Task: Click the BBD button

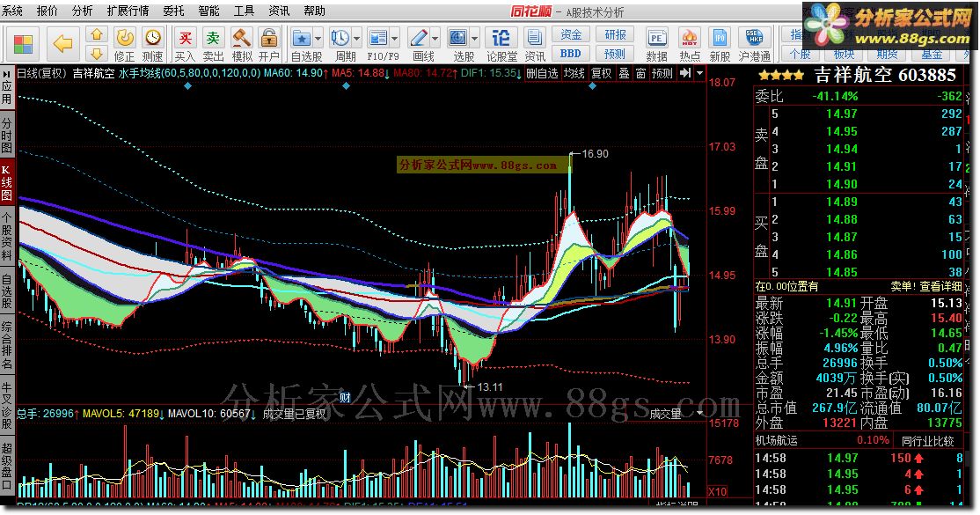Action: pos(571,53)
